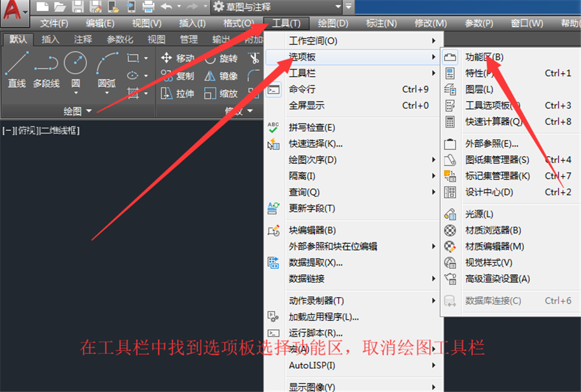Expand the 隔离(I) submenu
The height and width of the screenshot is (392, 581).
point(354,176)
